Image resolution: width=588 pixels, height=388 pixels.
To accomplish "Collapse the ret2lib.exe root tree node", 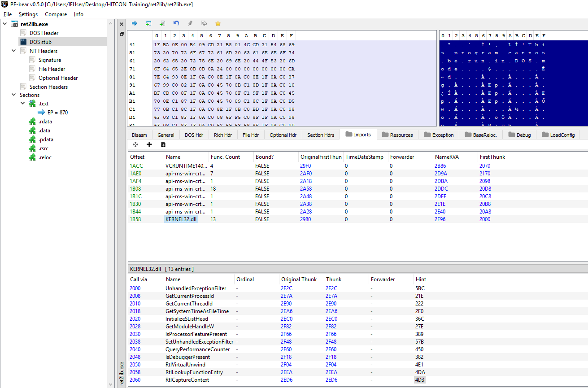I will point(5,24).
